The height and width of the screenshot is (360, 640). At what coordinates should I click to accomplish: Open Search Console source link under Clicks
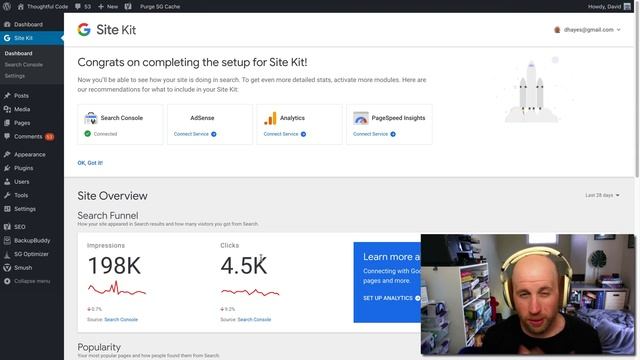(254, 320)
